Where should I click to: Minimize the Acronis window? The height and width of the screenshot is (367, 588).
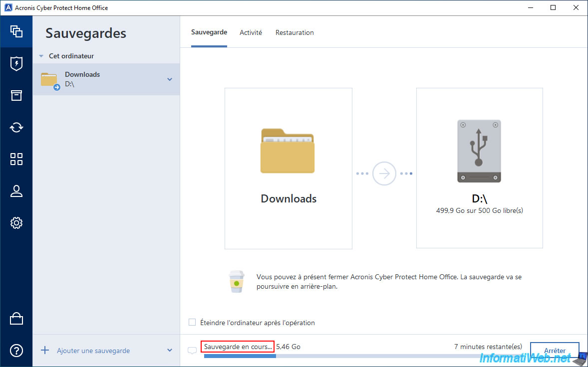point(530,8)
